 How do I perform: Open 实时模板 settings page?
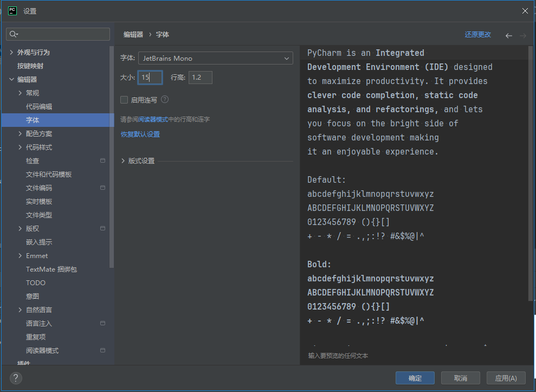(x=39, y=202)
